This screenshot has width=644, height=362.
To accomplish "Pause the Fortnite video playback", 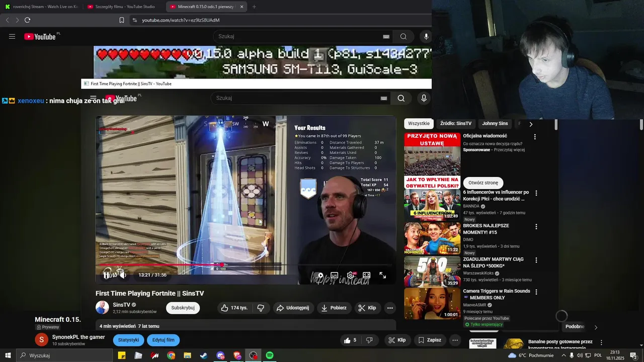I will [107, 275].
